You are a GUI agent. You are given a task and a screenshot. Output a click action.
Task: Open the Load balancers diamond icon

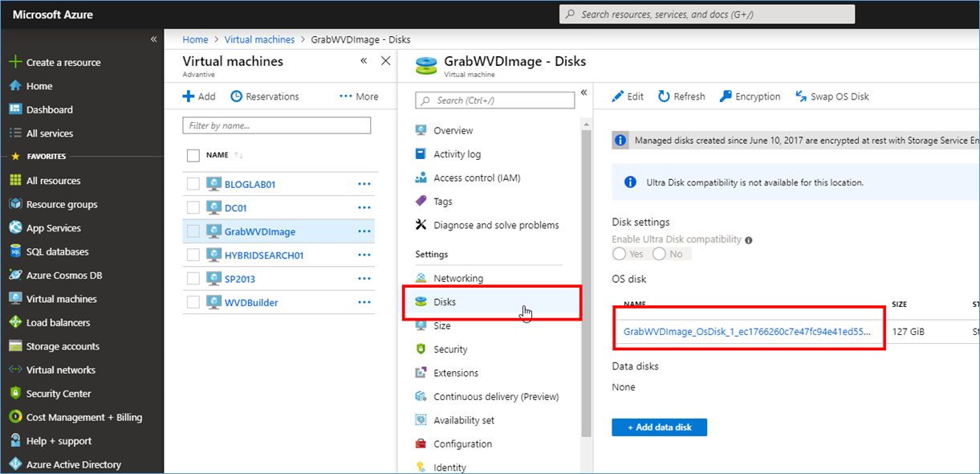pos(14,323)
